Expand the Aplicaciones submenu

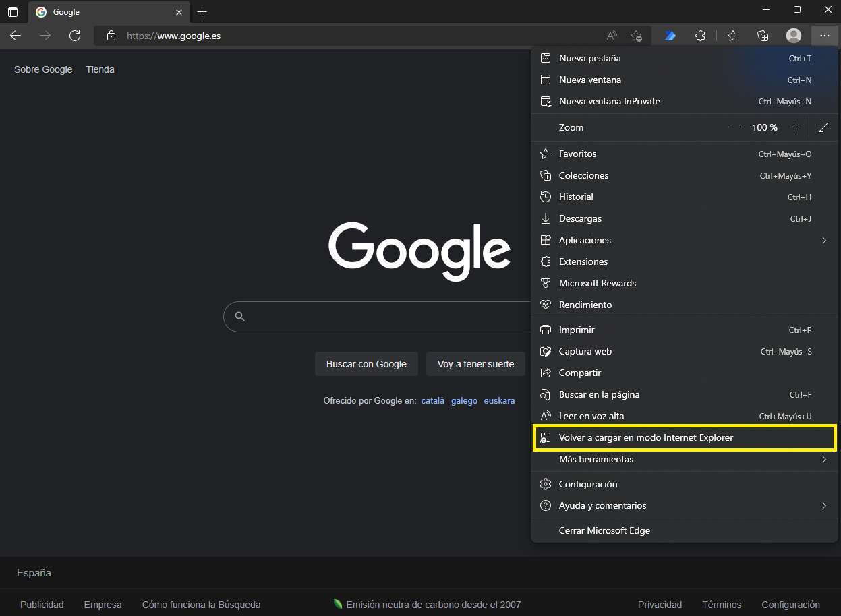pyautogui.click(x=685, y=240)
